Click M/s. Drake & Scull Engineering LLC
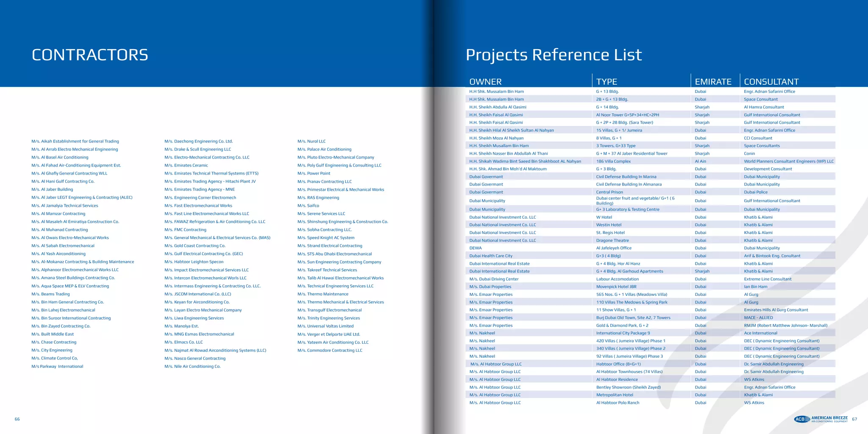Image resolution: width=868 pixels, height=434 pixels. 198,149
